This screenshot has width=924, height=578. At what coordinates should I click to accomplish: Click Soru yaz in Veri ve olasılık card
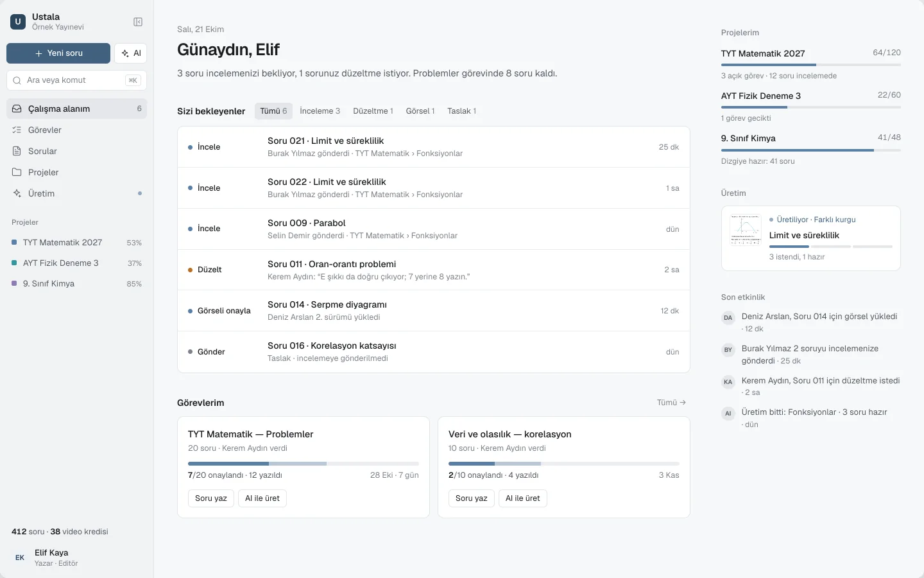coord(472,498)
